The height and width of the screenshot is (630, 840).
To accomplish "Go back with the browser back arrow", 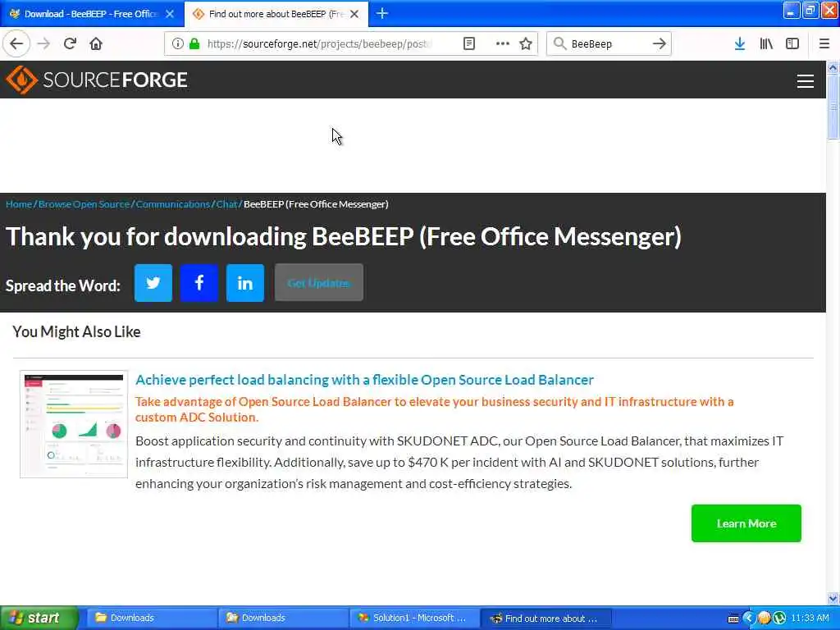I will [16, 43].
